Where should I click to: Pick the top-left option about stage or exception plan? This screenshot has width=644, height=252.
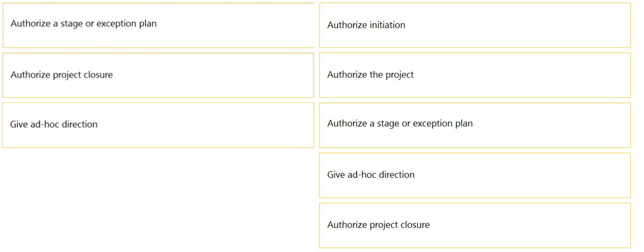[158, 25]
